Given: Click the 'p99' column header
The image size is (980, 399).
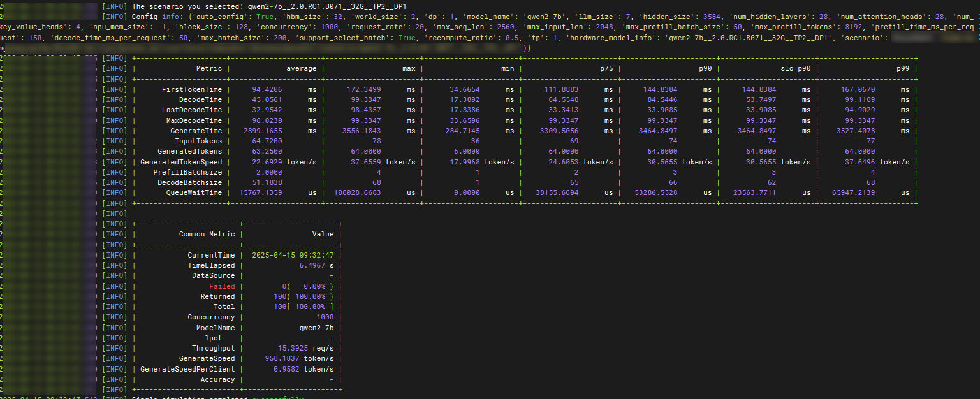Looking at the screenshot, I should point(902,68).
